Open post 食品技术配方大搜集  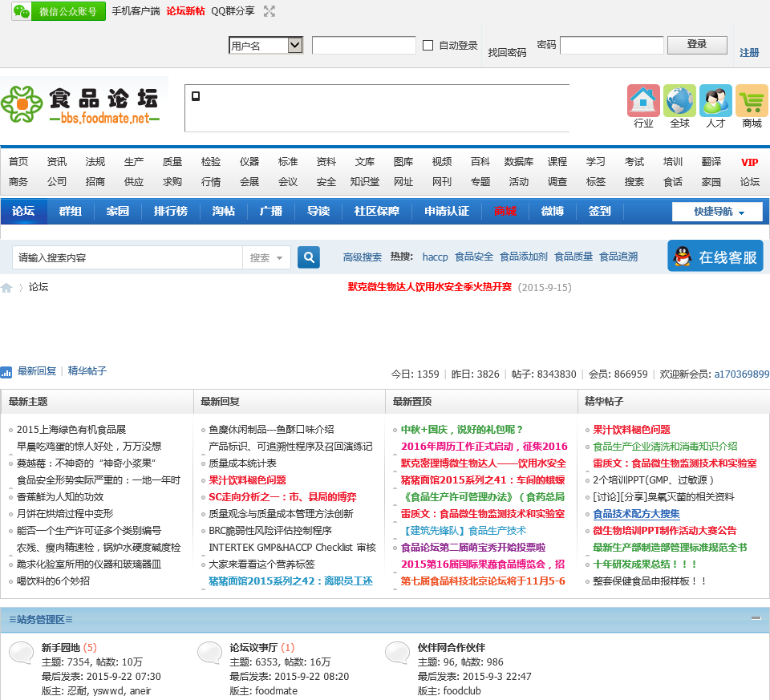(636, 514)
